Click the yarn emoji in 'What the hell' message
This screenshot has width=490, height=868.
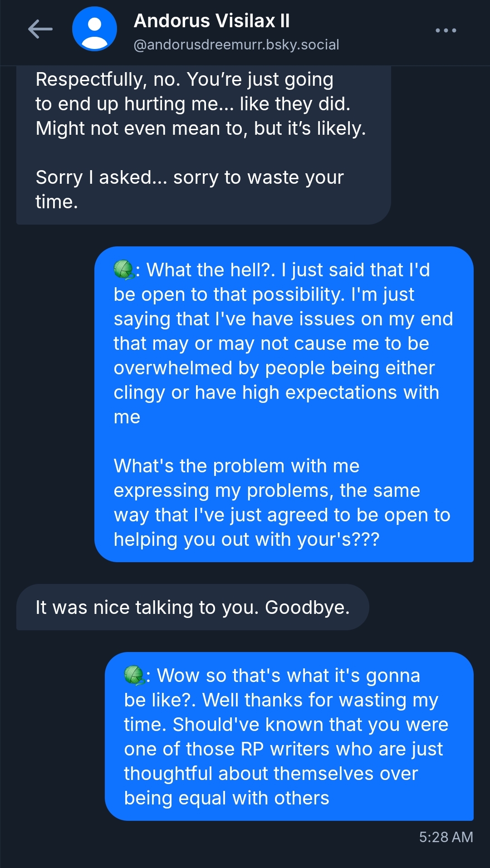pos(123,270)
